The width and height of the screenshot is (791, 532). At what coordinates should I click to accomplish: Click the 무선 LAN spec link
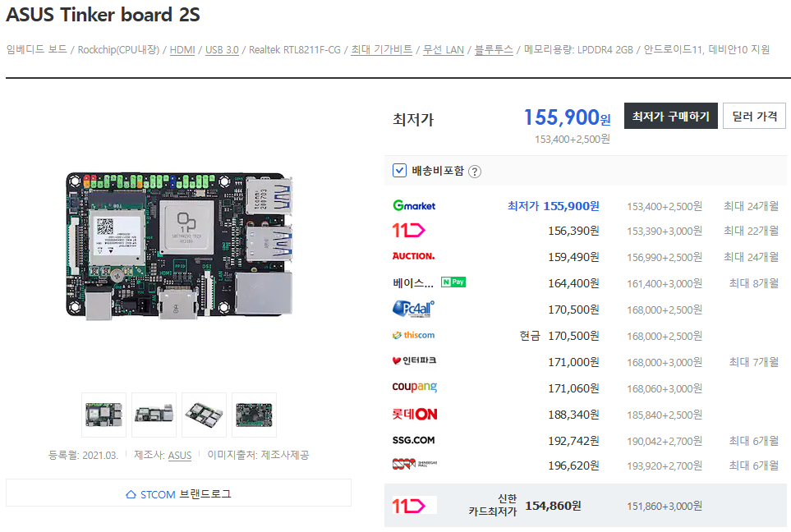click(x=444, y=49)
